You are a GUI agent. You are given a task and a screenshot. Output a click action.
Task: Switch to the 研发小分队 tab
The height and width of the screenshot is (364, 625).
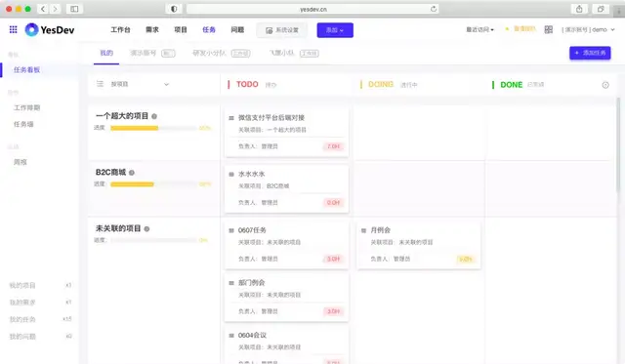click(222, 53)
